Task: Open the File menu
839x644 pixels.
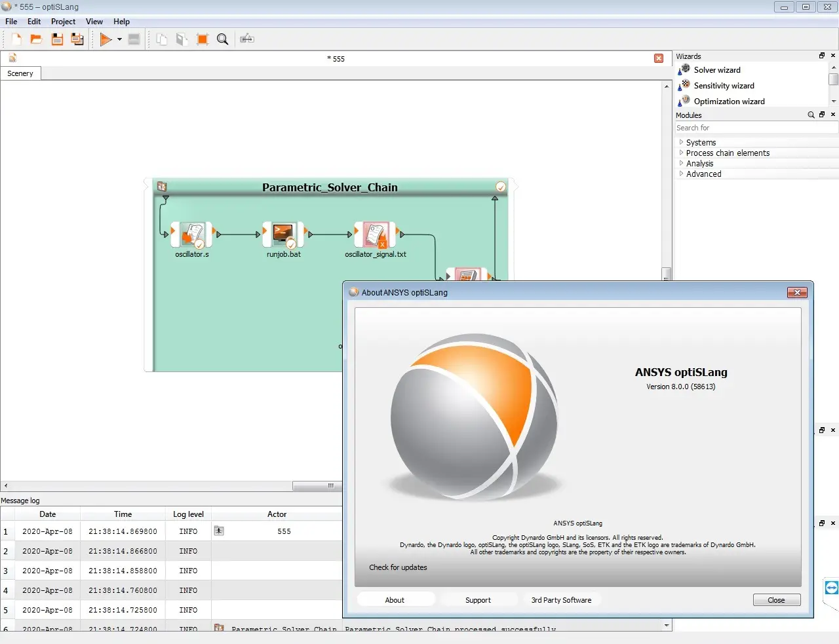Action: tap(11, 22)
